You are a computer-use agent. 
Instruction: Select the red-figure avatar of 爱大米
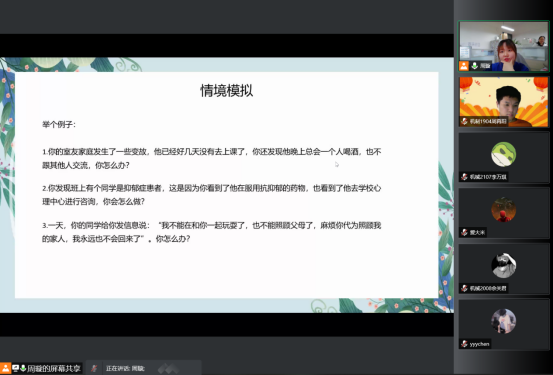(504, 210)
